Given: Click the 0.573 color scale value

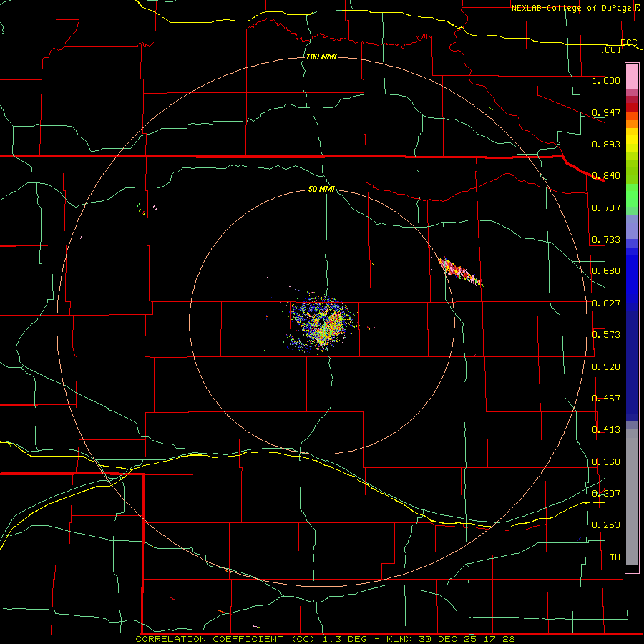Looking at the screenshot, I should click(x=606, y=335).
